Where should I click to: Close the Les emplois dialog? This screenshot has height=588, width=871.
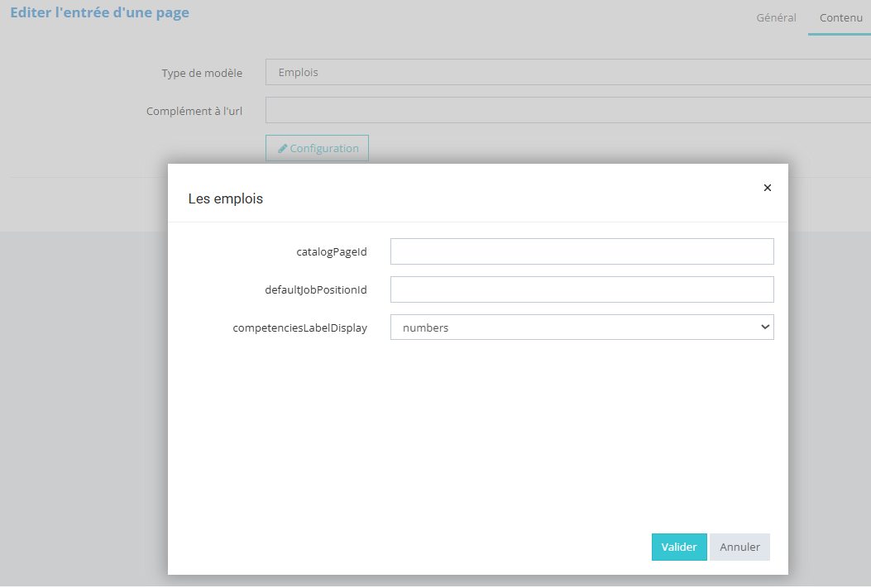767,188
